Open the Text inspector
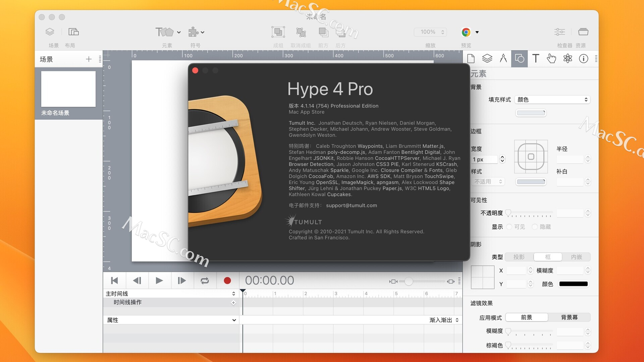Screen dimensions: 644x362 pos(536,59)
